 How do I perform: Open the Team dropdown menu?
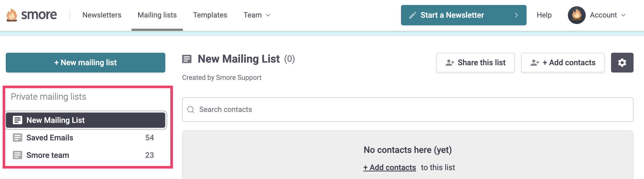click(257, 15)
